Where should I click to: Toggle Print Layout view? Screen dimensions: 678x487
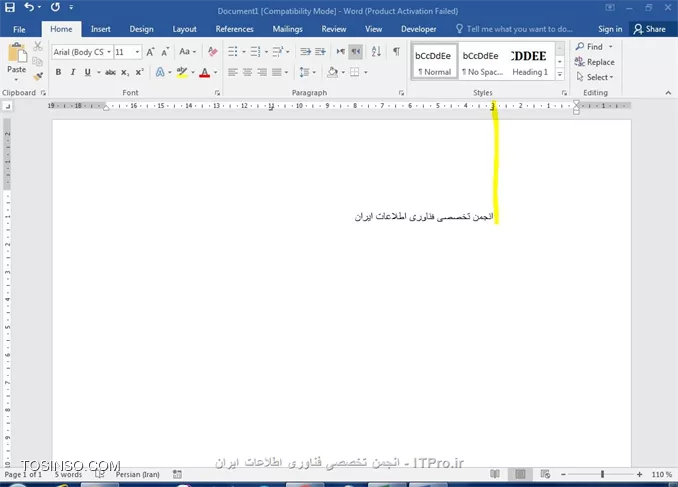pyautogui.click(x=520, y=474)
